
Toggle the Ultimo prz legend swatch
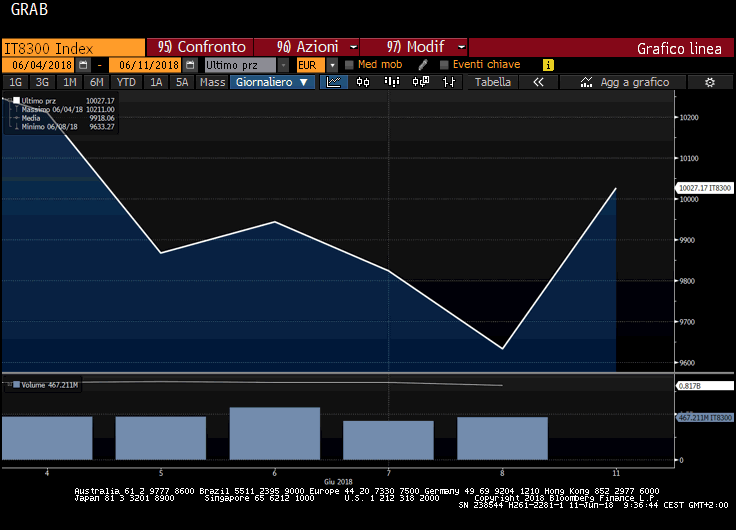[x=16, y=100]
